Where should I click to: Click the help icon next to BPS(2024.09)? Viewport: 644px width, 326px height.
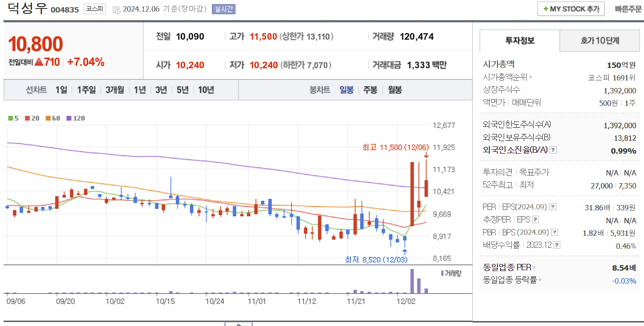(554, 232)
